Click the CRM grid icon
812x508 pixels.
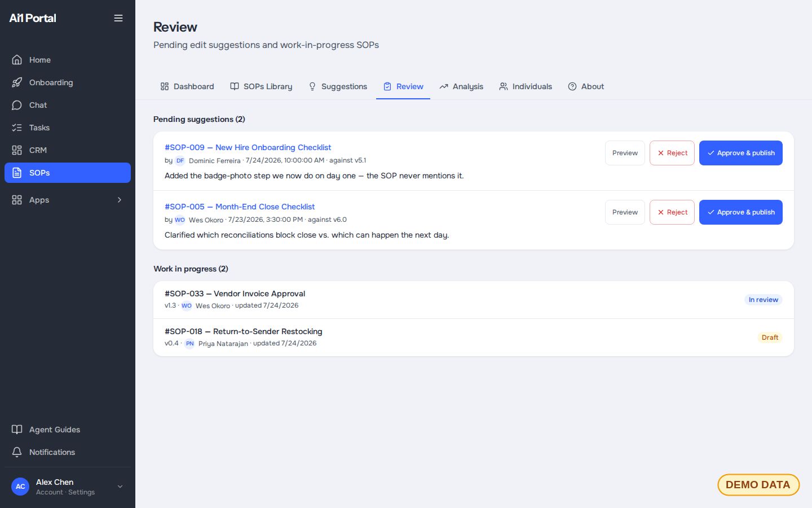17,150
